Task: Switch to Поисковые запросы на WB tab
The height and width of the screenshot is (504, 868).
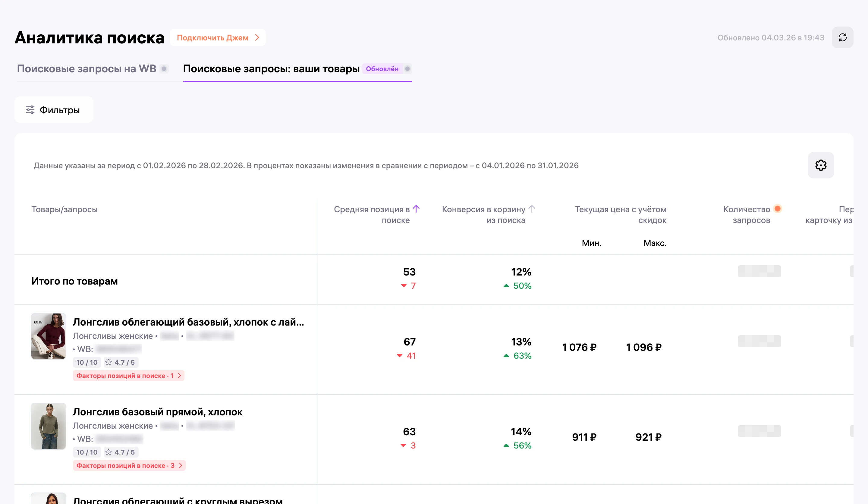Action: [x=86, y=69]
